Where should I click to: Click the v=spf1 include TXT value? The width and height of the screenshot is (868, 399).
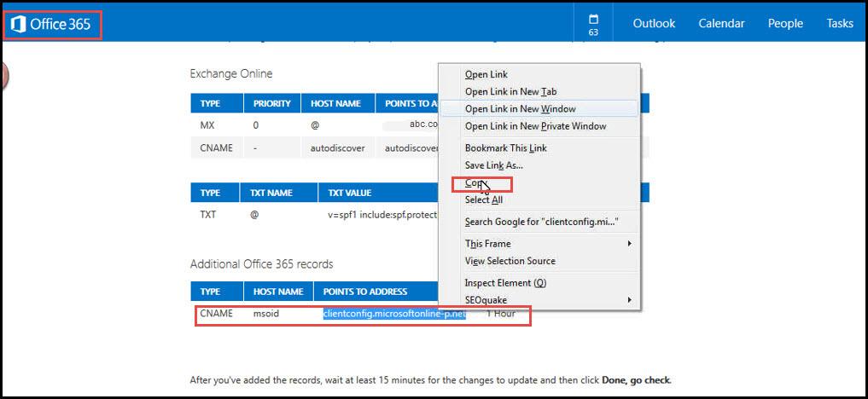point(382,215)
